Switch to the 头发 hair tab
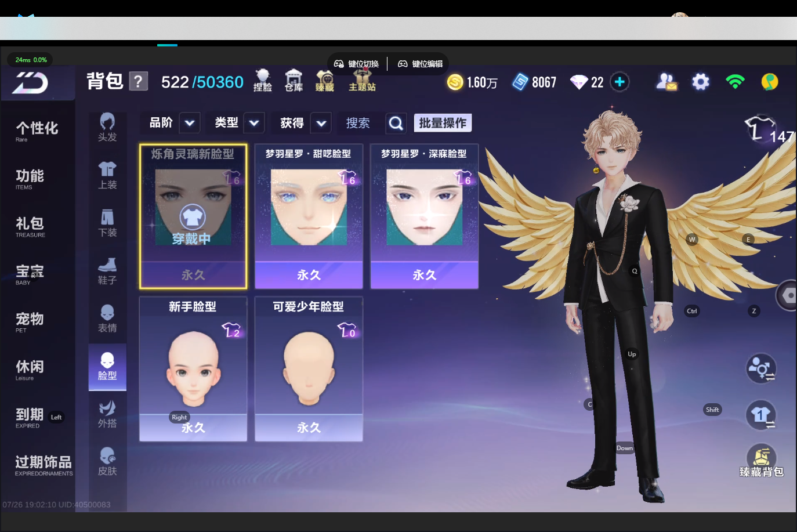This screenshot has height=532, width=797. click(x=107, y=128)
